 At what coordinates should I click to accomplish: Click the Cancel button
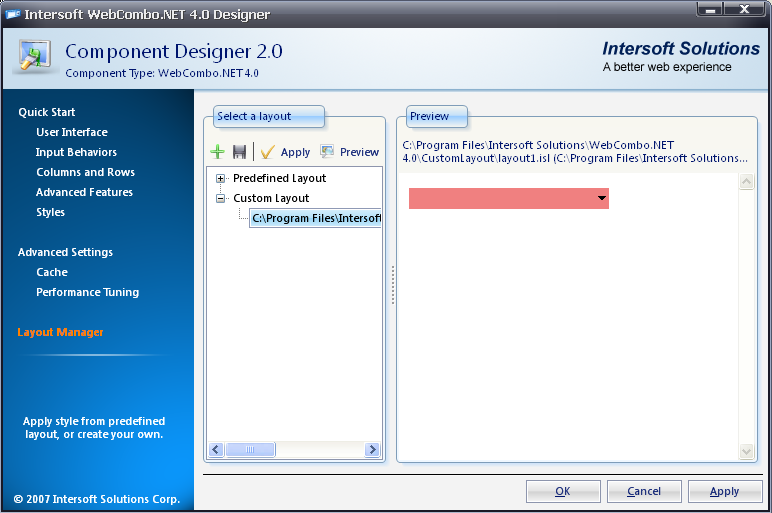point(644,491)
